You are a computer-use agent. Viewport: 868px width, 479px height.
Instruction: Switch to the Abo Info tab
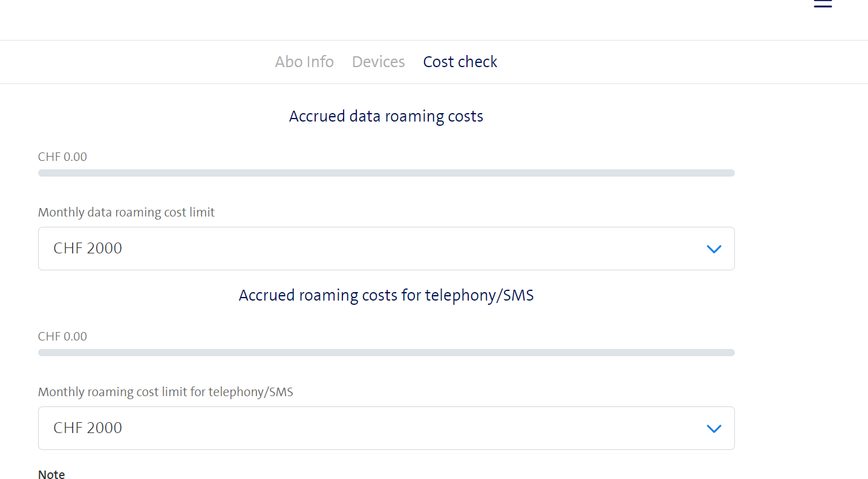tap(304, 62)
